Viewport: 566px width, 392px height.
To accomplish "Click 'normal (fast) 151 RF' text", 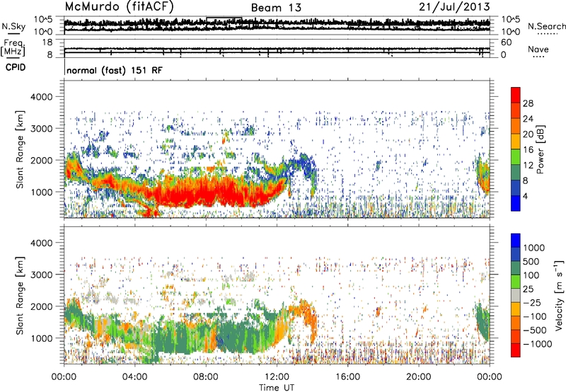I will point(115,70).
